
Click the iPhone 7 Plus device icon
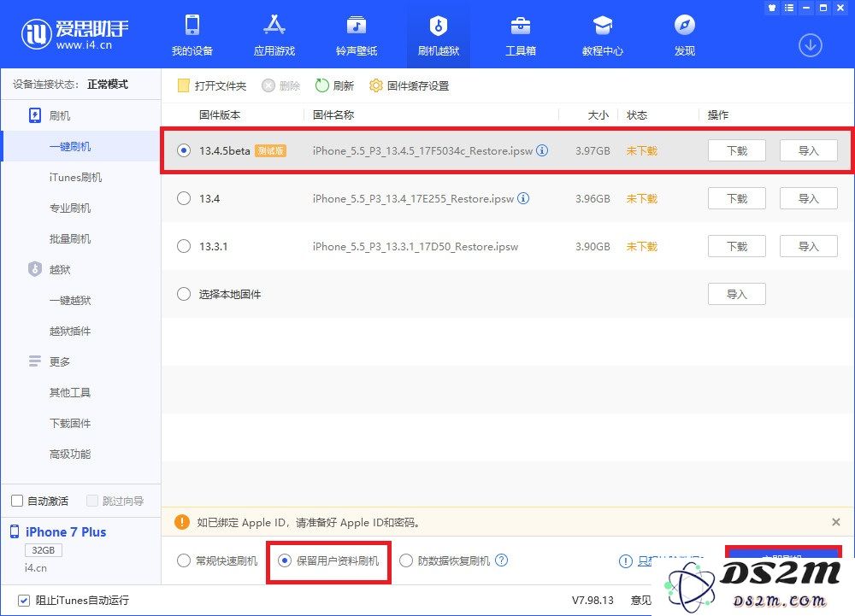(15, 531)
